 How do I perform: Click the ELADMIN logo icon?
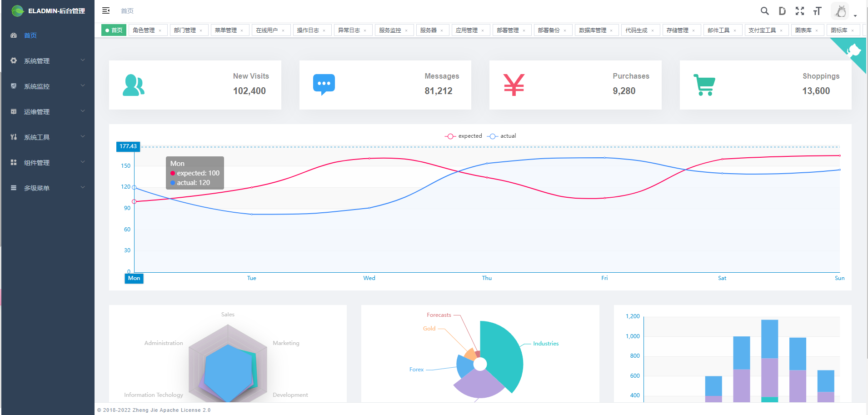[17, 11]
